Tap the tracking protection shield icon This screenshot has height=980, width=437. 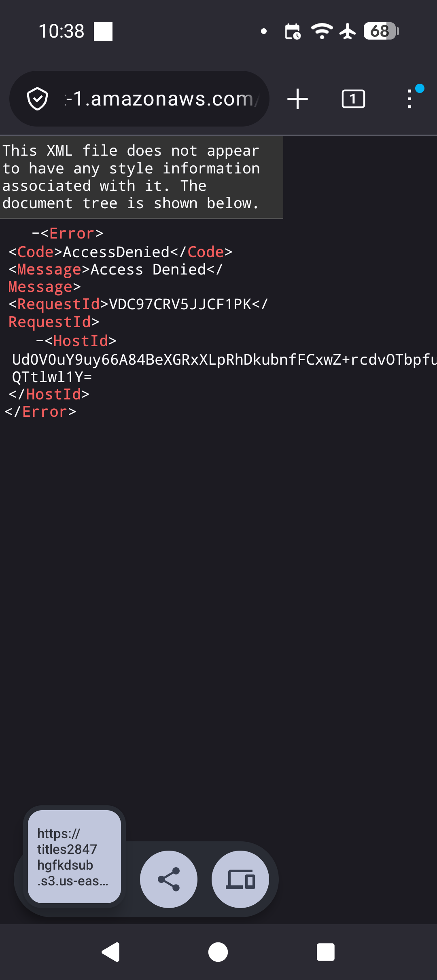(37, 99)
